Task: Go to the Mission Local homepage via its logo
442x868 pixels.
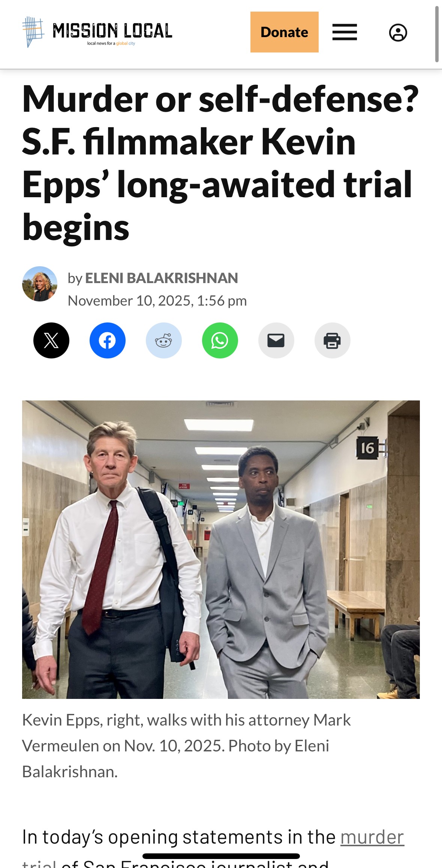Action: click(97, 32)
